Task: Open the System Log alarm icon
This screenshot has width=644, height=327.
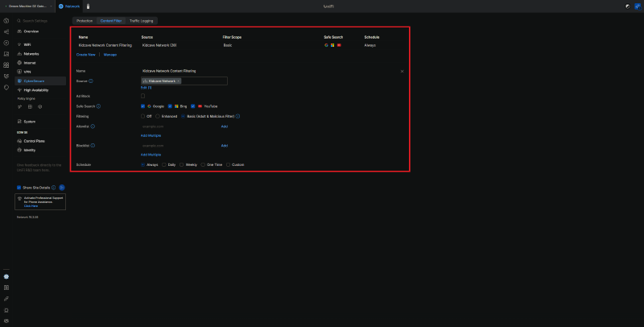Action: [6, 310]
